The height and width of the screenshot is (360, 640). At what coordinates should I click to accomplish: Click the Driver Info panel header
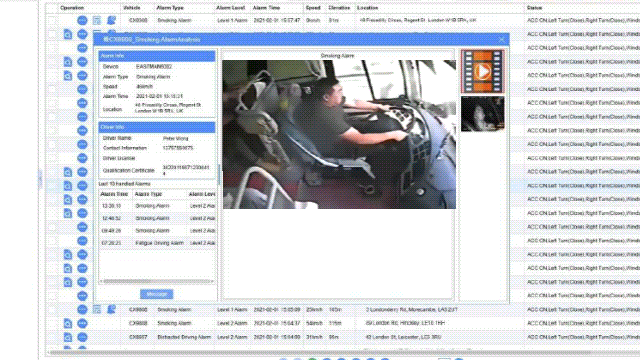[x=157, y=127]
